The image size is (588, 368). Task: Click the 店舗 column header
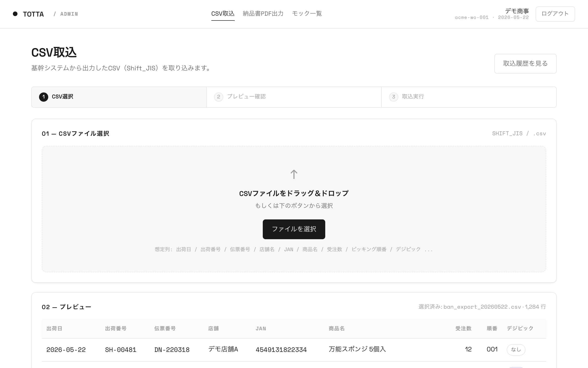(214, 329)
